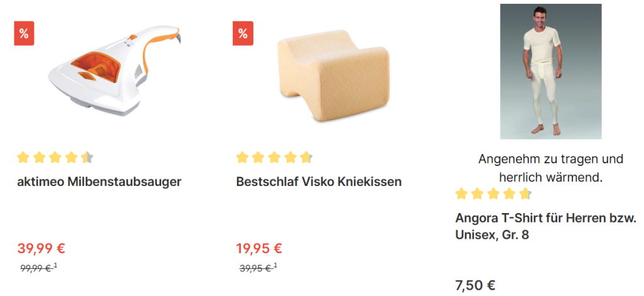Screen dimensions: 644x296
Task: Click the crossed-out 39,95 € price
Action: 254,268
